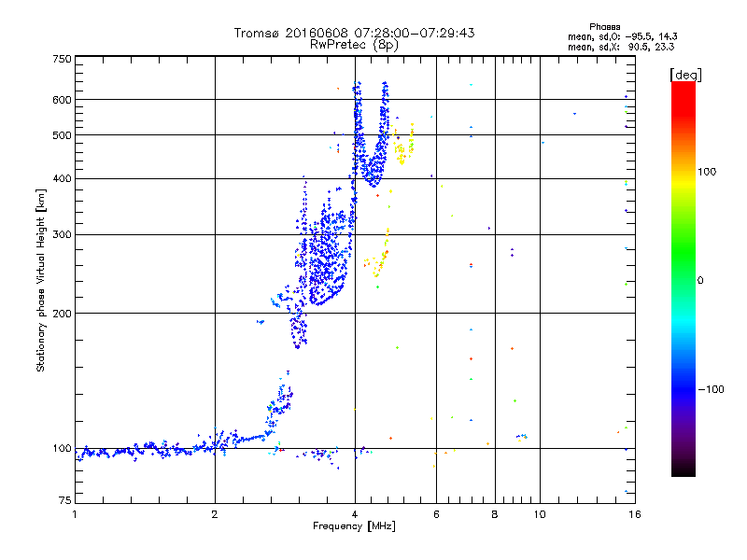The height and width of the screenshot is (560, 747).
Task: Click the '[deg]' colorbar unit label
Action: point(685,76)
